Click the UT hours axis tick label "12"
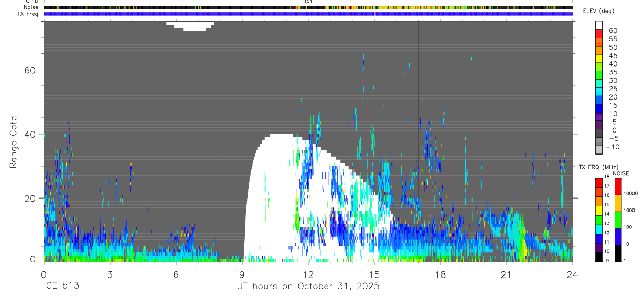 [308, 275]
